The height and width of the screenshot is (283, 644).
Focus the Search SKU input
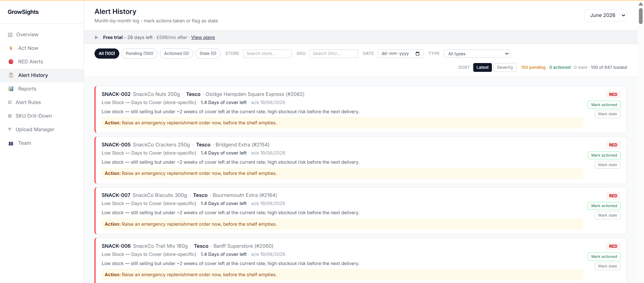(333, 54)
